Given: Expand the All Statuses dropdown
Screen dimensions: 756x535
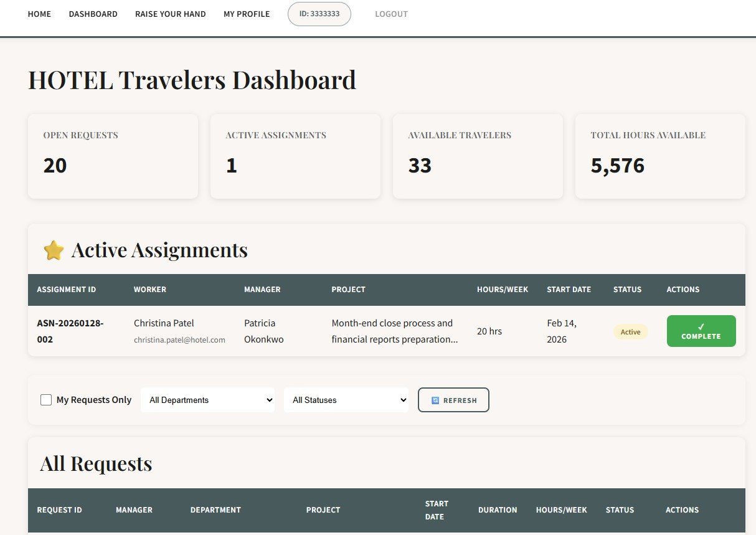Looking at the screenshot, I should point(346,400).
